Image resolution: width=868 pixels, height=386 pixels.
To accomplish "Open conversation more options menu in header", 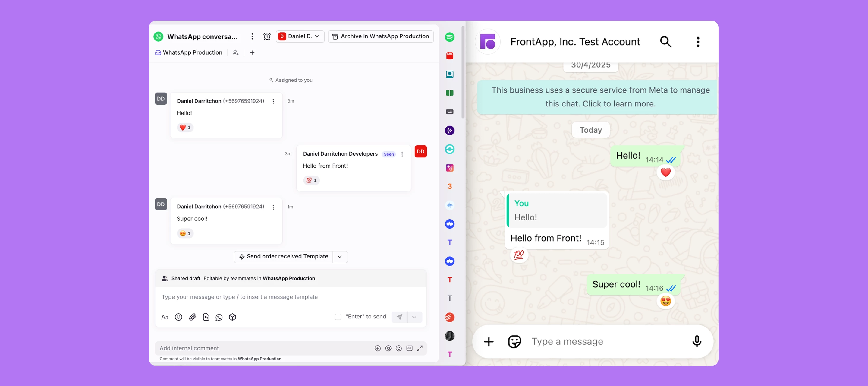I will click(x=252, y=36).
